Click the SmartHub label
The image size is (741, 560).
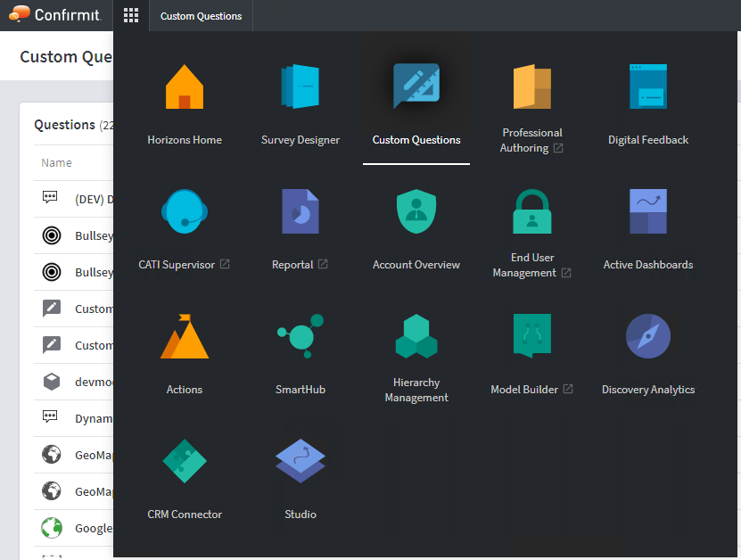pyautogui.click(x=301, y=390)
